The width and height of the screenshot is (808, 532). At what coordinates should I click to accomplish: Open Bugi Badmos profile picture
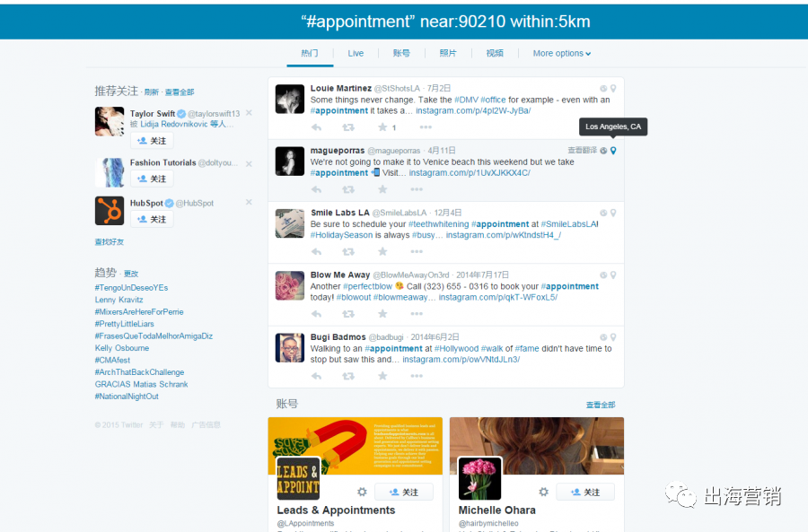point(290,347)
